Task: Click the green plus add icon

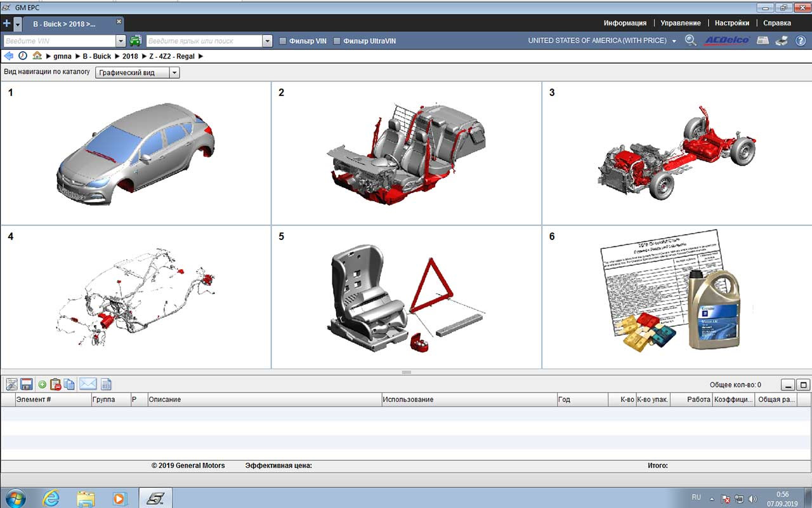Action: click(42, 384)
